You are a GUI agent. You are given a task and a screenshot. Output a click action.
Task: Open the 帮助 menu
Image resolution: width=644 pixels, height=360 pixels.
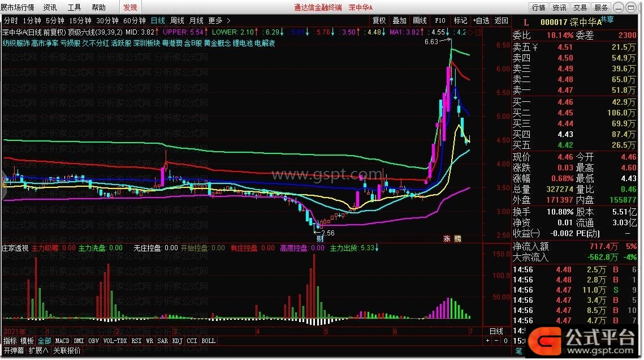pyautogui.click(x=98, y=7)
